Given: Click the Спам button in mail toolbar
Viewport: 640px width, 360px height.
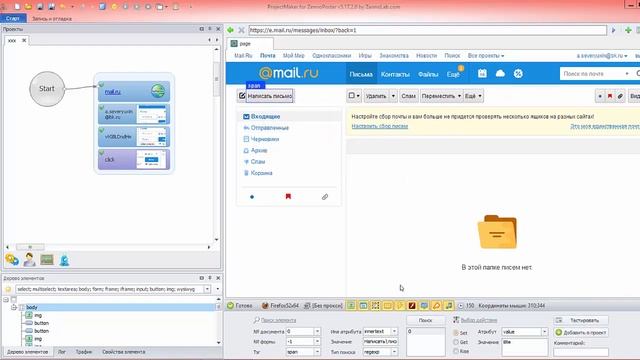Looking at the screenshot, I should (x=408, y=96).
